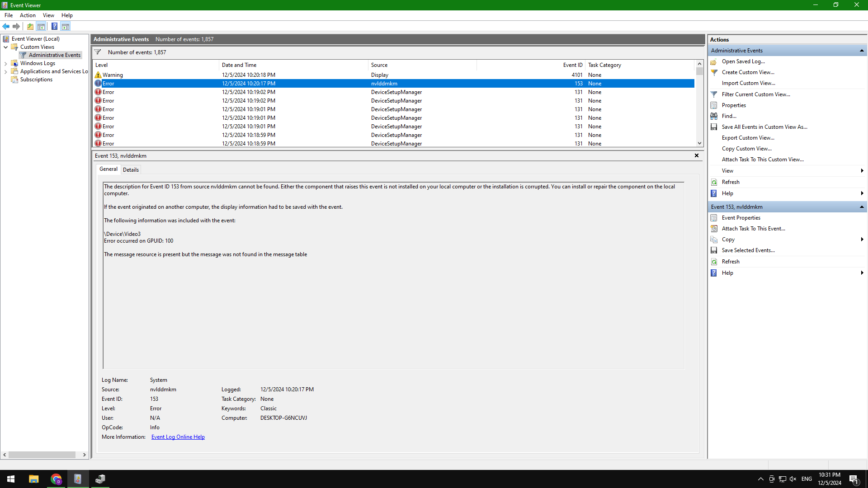
Task: Click the Up One Level folder toolbar icon
Action: [30, 26]
